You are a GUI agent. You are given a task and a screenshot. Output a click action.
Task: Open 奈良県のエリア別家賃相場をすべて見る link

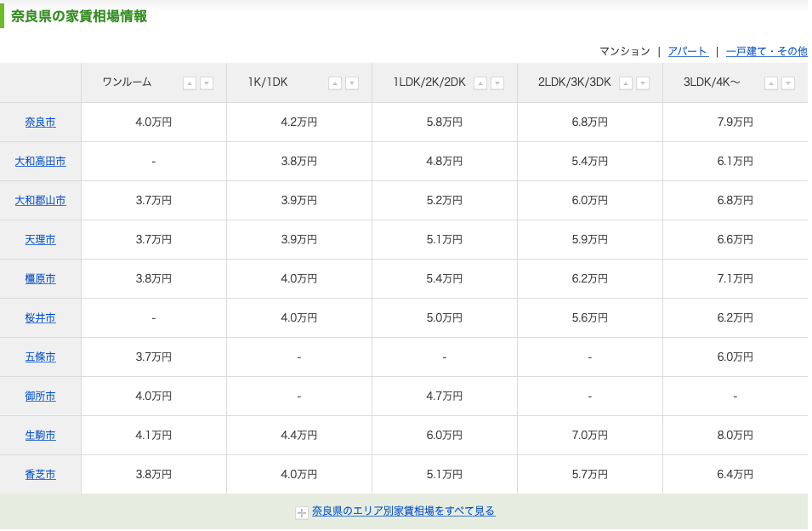tap(403, 511)
